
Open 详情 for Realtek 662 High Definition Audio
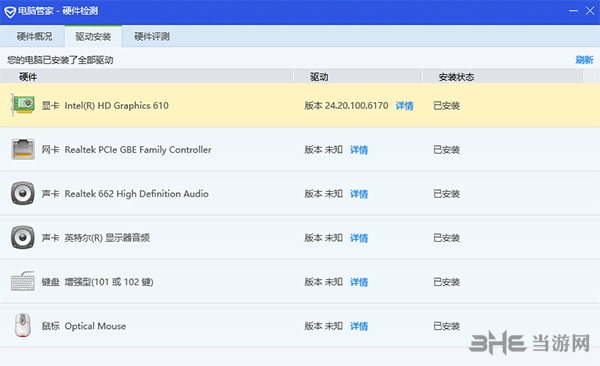pos(359,194)
